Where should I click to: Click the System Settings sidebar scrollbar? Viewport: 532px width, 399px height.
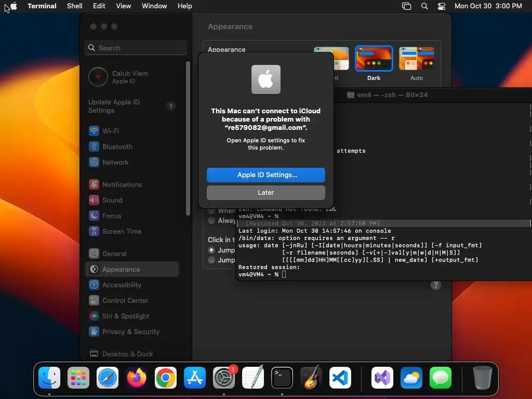point(188,138)
